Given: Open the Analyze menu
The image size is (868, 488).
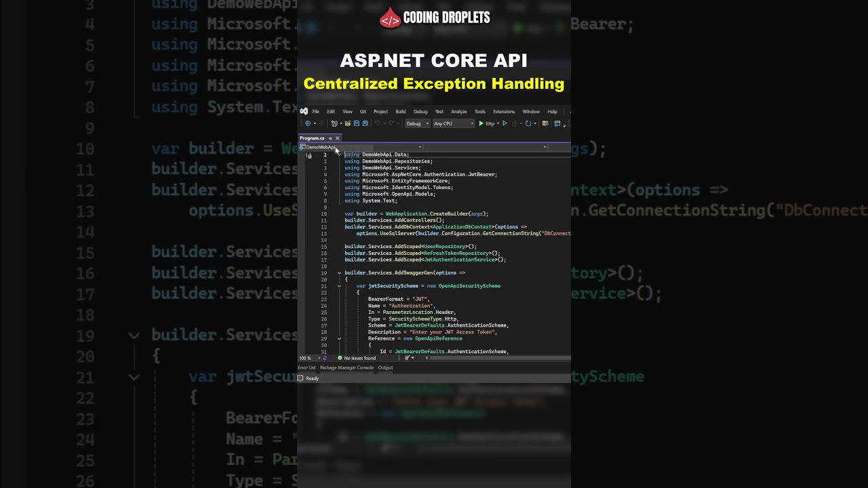Looking at the screenshot, I should click(459, 112).
